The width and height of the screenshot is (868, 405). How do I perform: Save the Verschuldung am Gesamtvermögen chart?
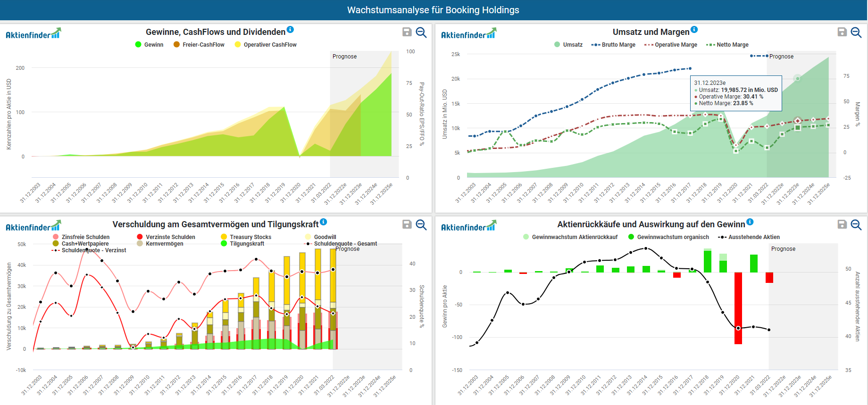tap(407, 224)
